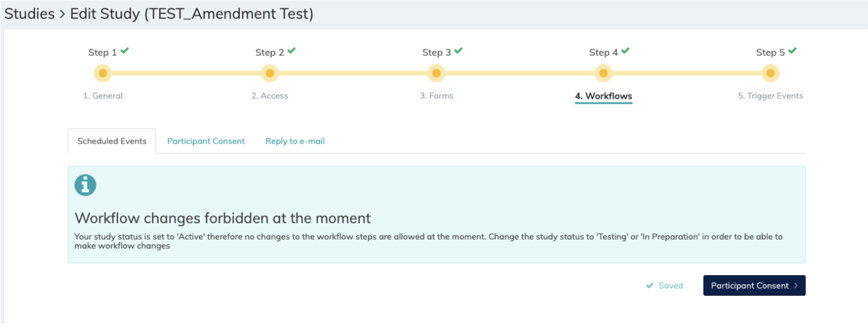Jump to 5. Trigger Events step
This screenshot has height=334, width=868.
tap(770, 96)
